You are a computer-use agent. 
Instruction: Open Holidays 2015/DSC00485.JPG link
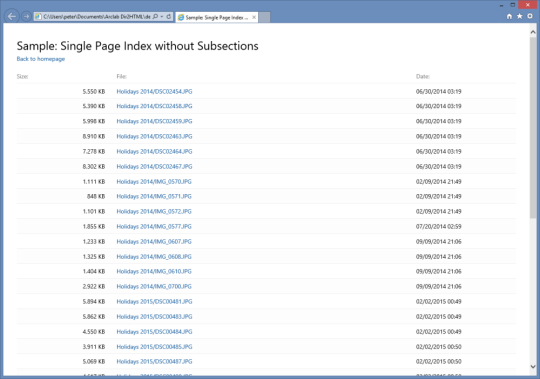(154, 347)
